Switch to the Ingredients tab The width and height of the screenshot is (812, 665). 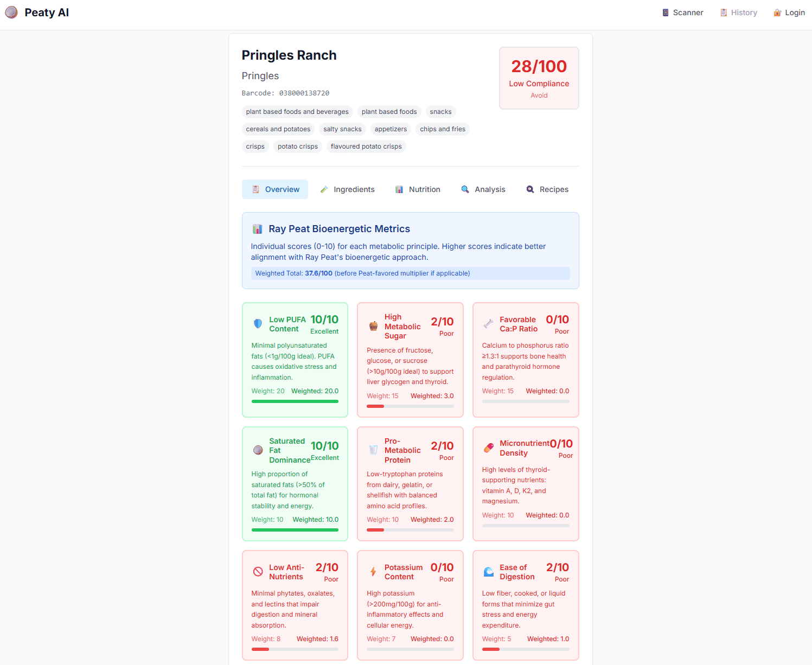coord(348,189)
